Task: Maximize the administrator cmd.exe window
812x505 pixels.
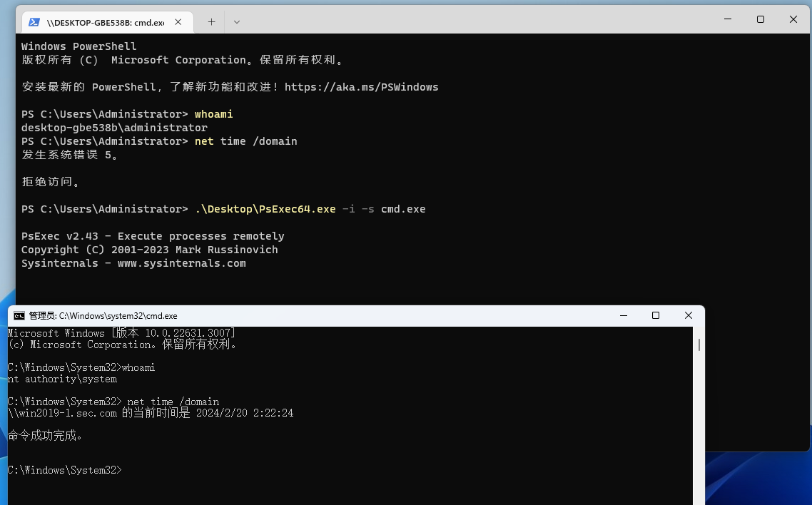Action: (656, 316)
